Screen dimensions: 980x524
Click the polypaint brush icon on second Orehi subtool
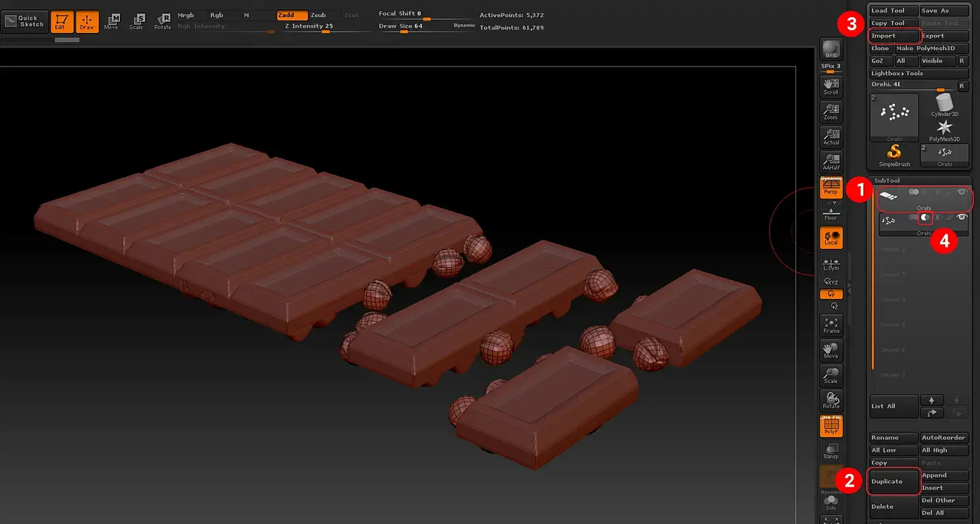(x=950, y=217)
